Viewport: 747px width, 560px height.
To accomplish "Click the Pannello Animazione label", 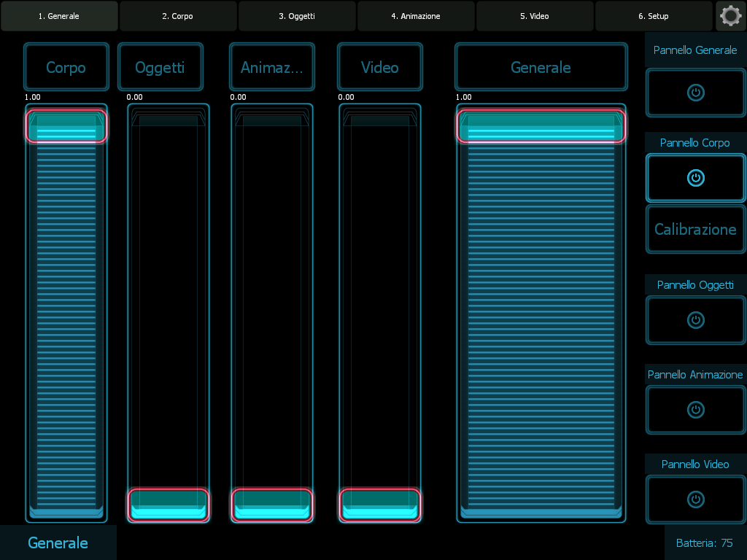I will 695,375.
